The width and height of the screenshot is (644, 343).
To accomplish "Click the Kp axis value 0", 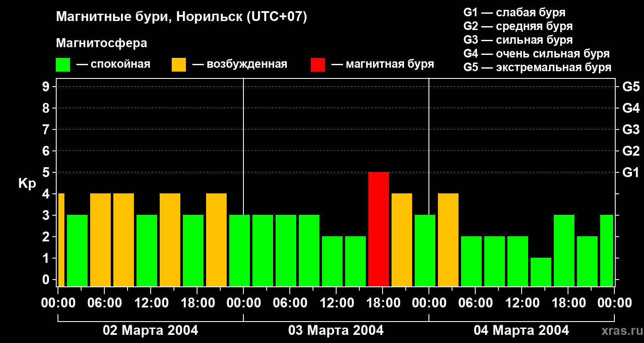I will 47,280.
